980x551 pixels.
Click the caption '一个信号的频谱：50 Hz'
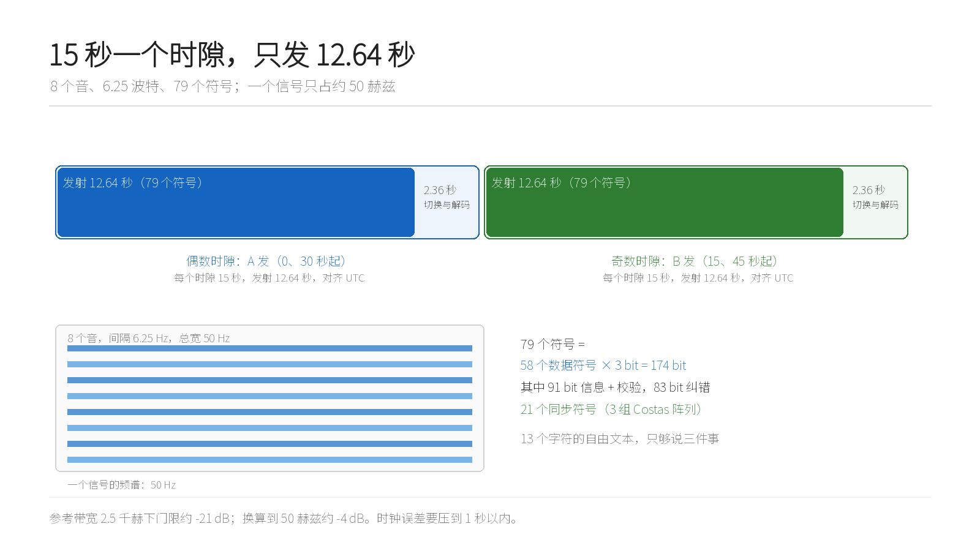pos(121,485)
